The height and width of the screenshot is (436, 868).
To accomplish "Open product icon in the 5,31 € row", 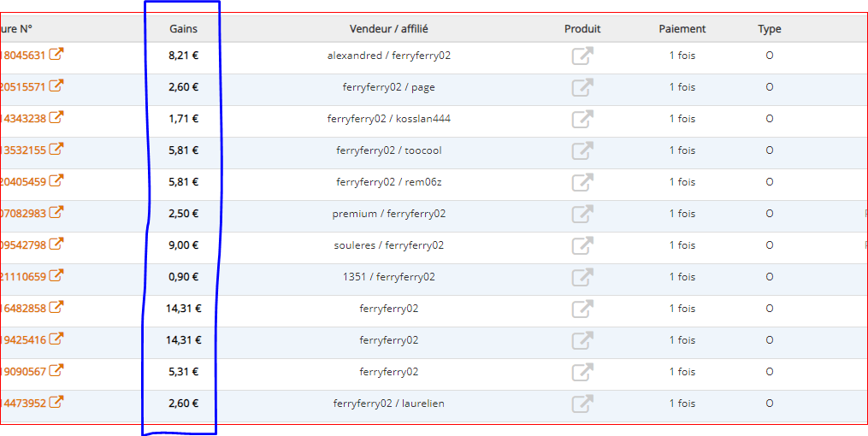I will click(582, 371).
